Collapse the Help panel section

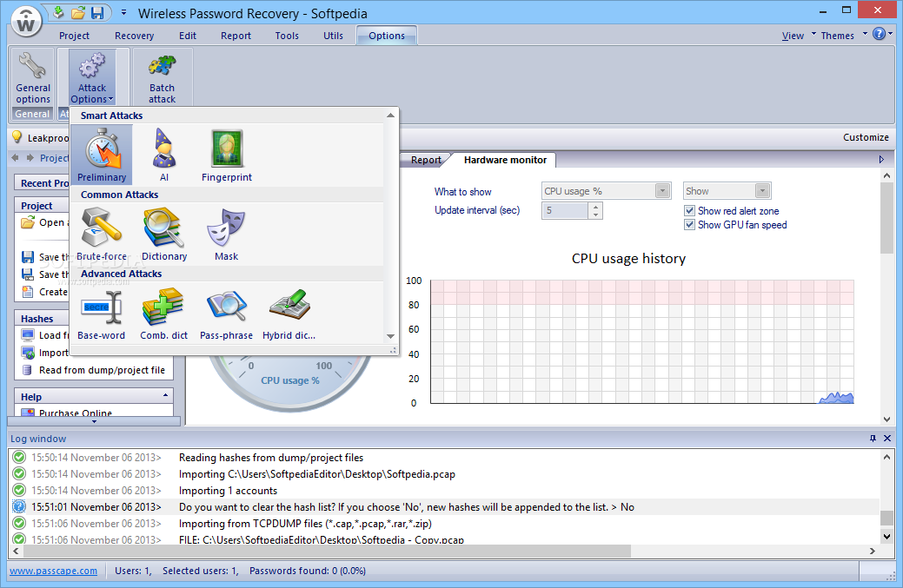[165, 396]
